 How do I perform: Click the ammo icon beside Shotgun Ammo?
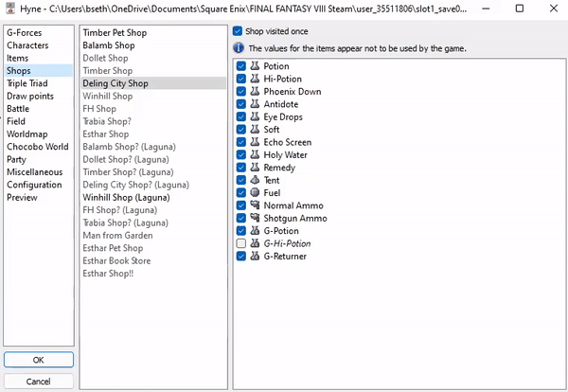point(255,218)
